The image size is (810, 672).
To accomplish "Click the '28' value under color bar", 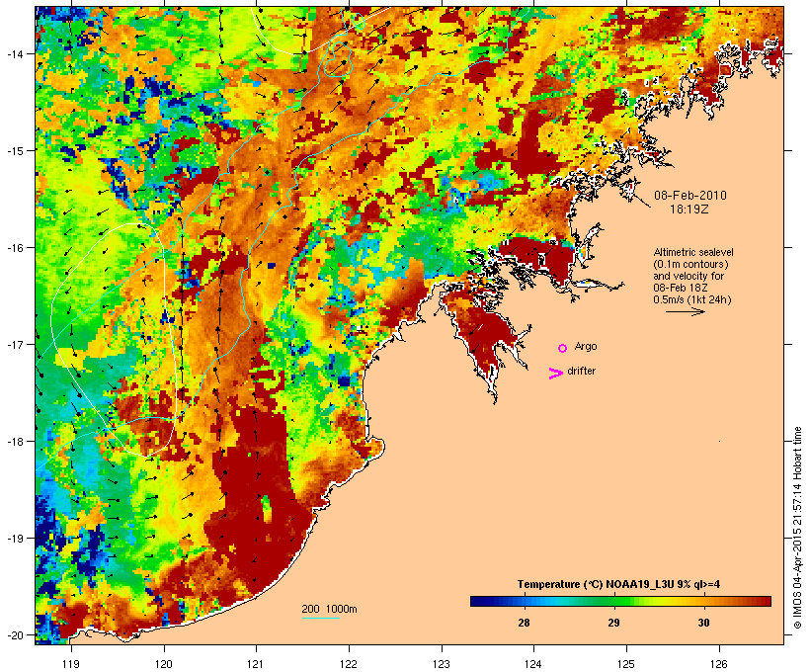I will (x=524, y=623).
